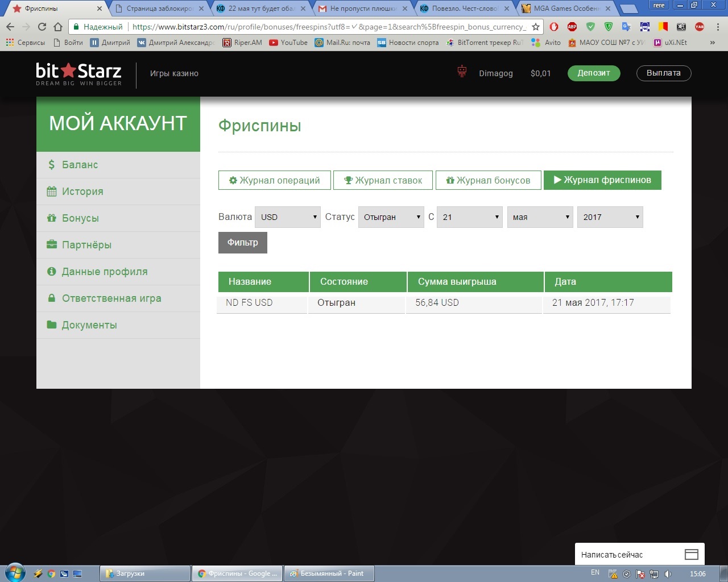Open the year dropdown showing 2017
The width and height of the screenshot is (728, 582).
610,217
